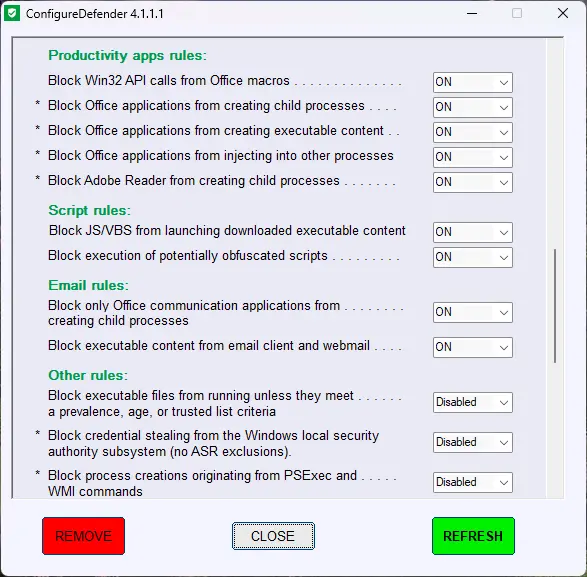Click 'Block Win32 API calls from Office macros' text
587x577 pixels.
point(169,81)
